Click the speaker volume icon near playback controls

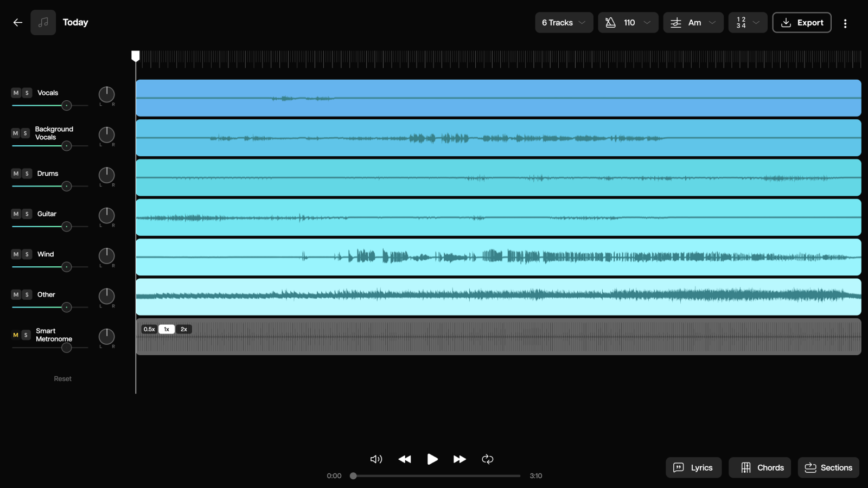[376, 459]
